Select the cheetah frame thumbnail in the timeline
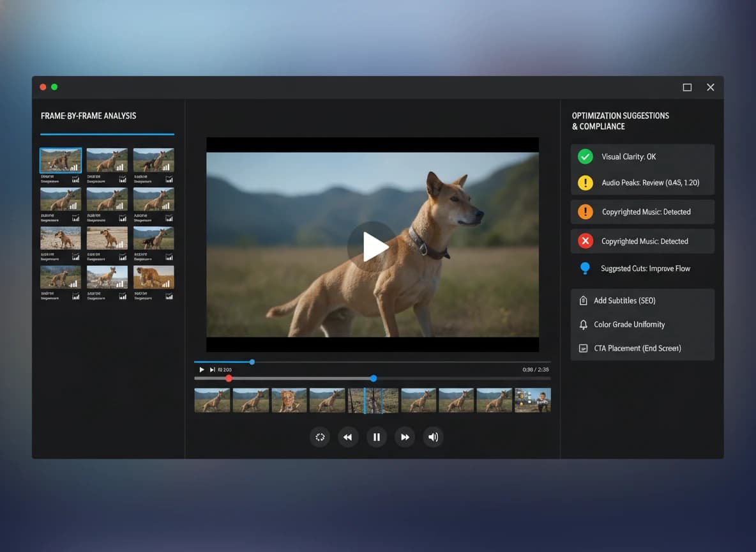Viewport: 756px width, 552px height. tap(289, 400)
